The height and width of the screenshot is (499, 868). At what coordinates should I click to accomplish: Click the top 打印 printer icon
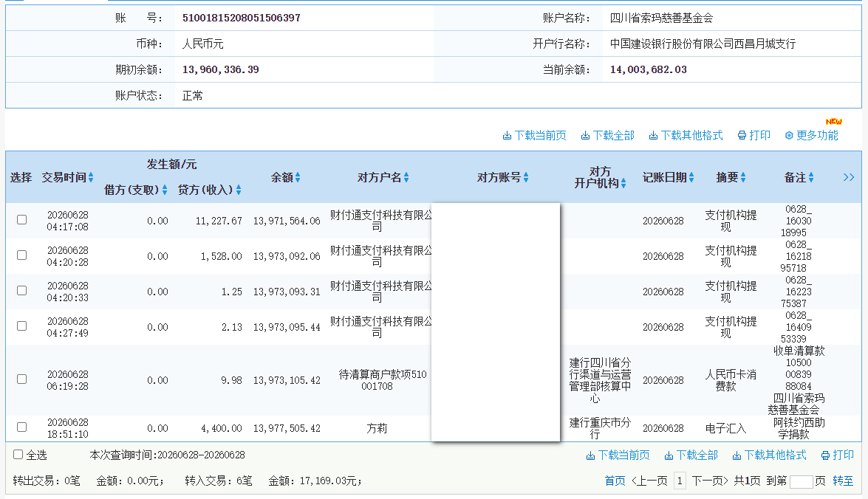742,136
